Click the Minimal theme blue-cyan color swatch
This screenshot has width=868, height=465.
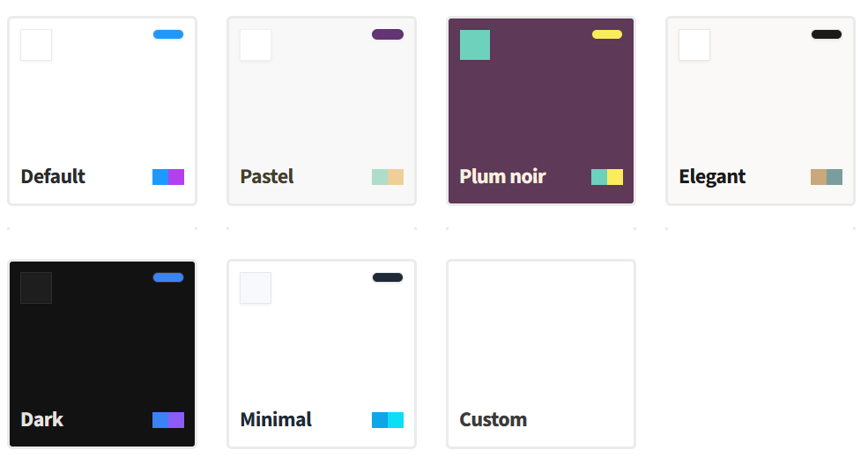388,420
